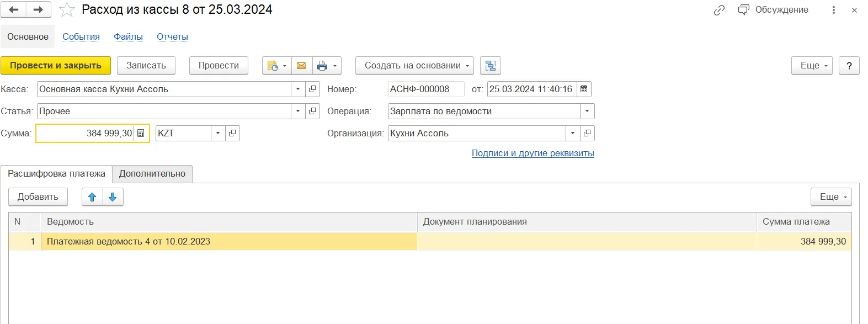The width and height of the screenshot is (868, 324).
Task: Click the N column header
Action: [x=25, y=221]
